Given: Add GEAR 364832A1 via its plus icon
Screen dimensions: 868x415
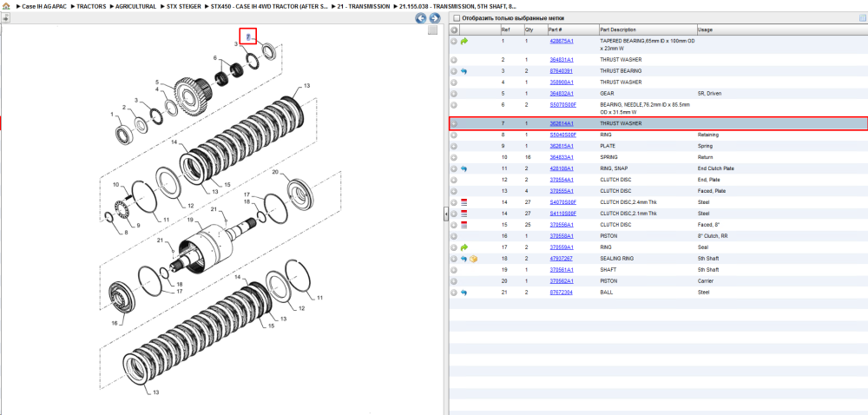Looking at the screenshot, I should point(454,94).
